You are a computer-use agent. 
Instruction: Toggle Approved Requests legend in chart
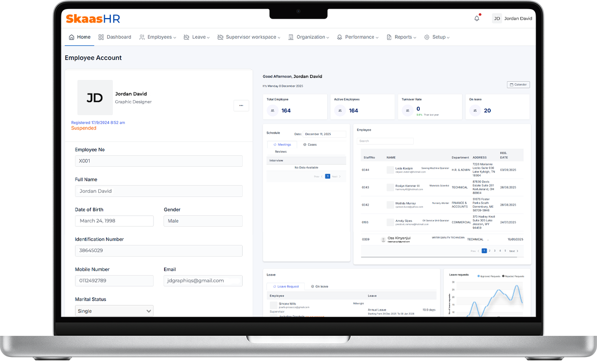coord(490,276)
